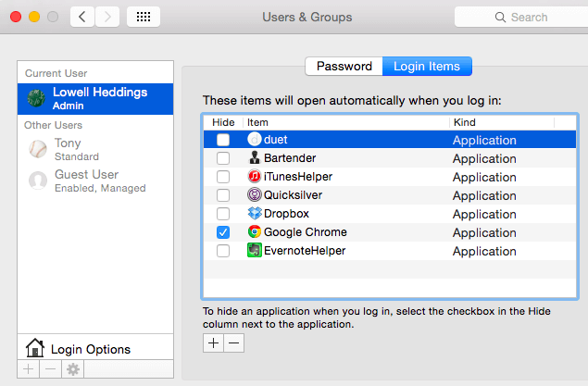Select the Login Items tab
Image resolution: width=588 pixels, height=386 pixels.
(427, 67)
